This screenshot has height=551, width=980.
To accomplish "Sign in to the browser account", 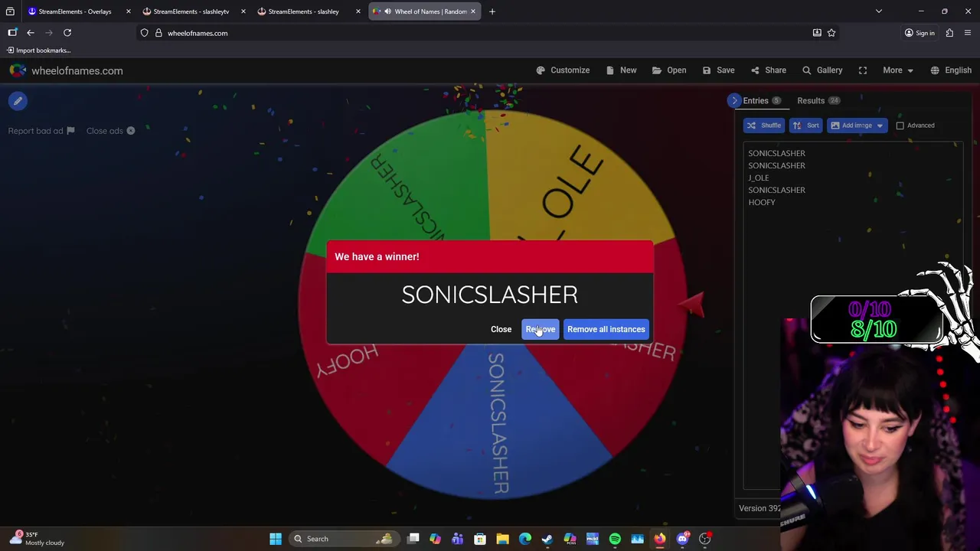I will pos(919,33).
